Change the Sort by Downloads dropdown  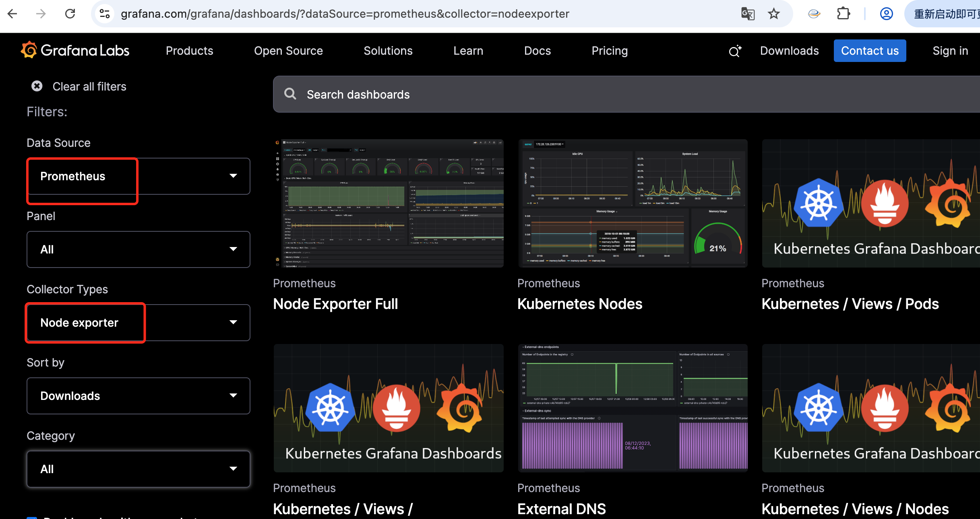[x=138, y=396]
